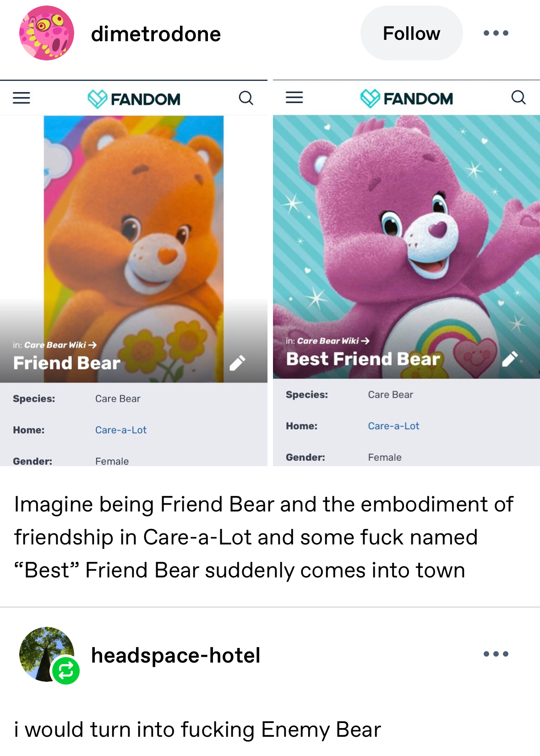Open the headspace-hotel blog name

[176, 655]
